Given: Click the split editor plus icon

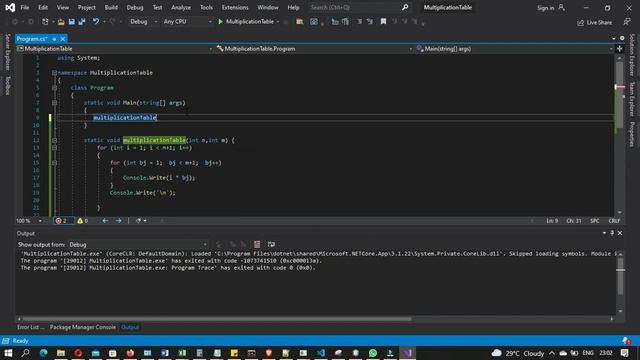Looking at the screenshot, I should 620,49.
